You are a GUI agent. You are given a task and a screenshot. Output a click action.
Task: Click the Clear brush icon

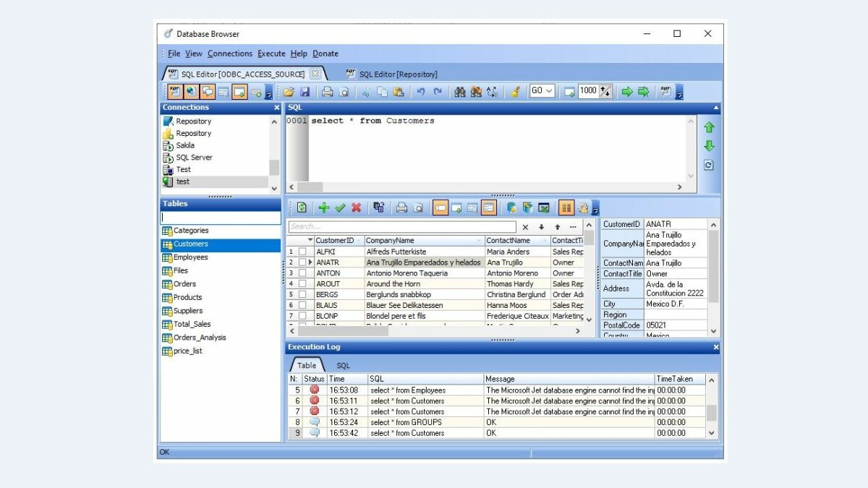coord(514,92)
